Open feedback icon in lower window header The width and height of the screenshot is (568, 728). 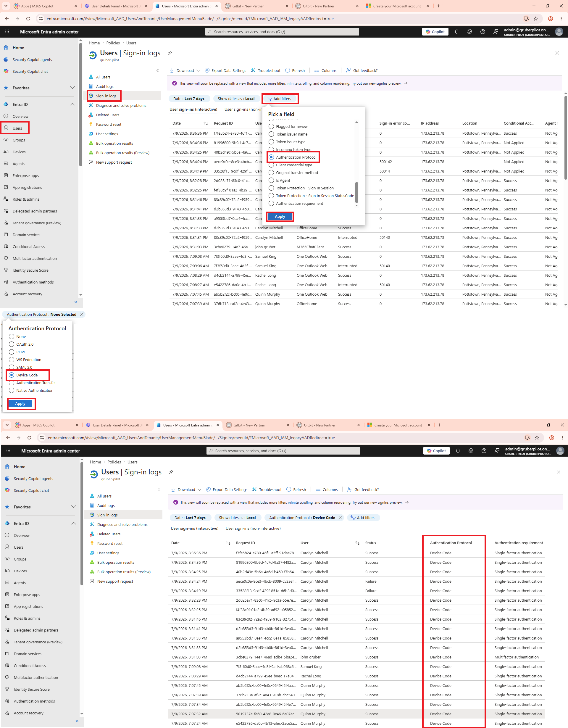(x=497, y=451)
